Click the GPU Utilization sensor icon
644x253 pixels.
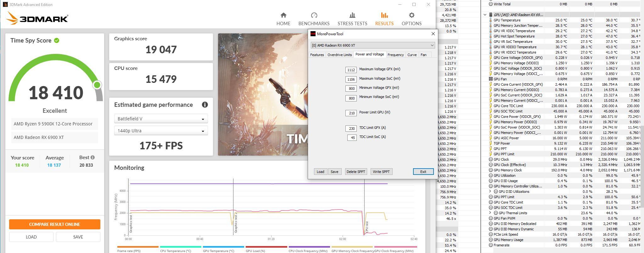coord(490,175)
